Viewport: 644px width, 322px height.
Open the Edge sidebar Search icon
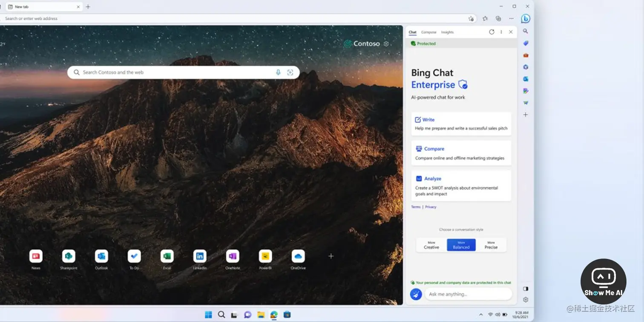526,31
